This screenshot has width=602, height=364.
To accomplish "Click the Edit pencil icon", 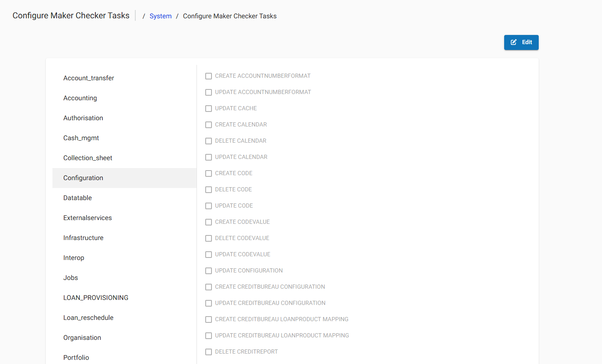I will coord(514,42).
